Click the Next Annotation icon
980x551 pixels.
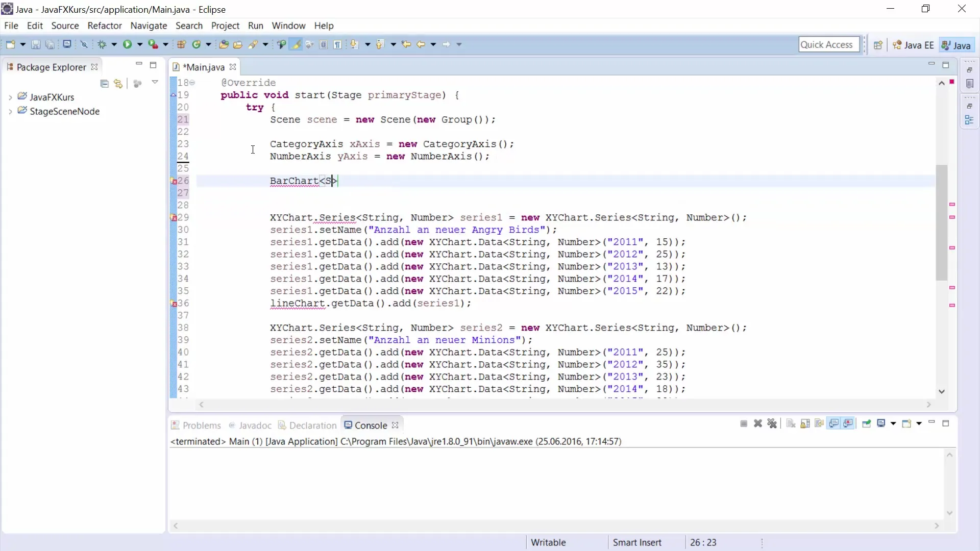355,44
